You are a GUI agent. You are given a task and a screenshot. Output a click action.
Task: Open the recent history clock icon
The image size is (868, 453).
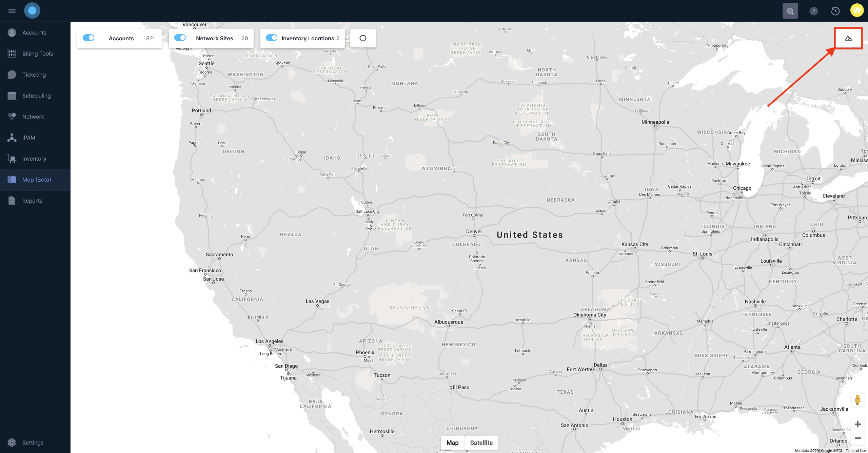tap(835, 11)
